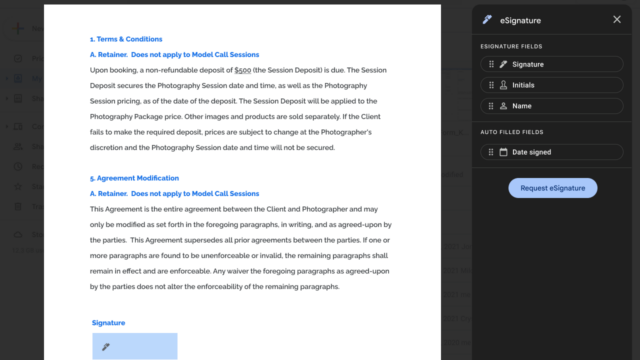Click the Request eSignature button
The image size is (640, 360).
[x=553, y=188]
